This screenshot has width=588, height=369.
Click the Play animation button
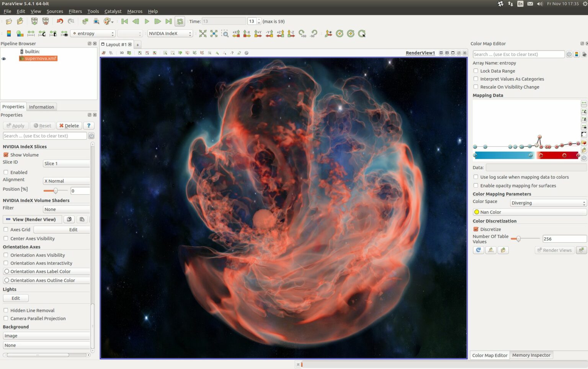[147, 21]
